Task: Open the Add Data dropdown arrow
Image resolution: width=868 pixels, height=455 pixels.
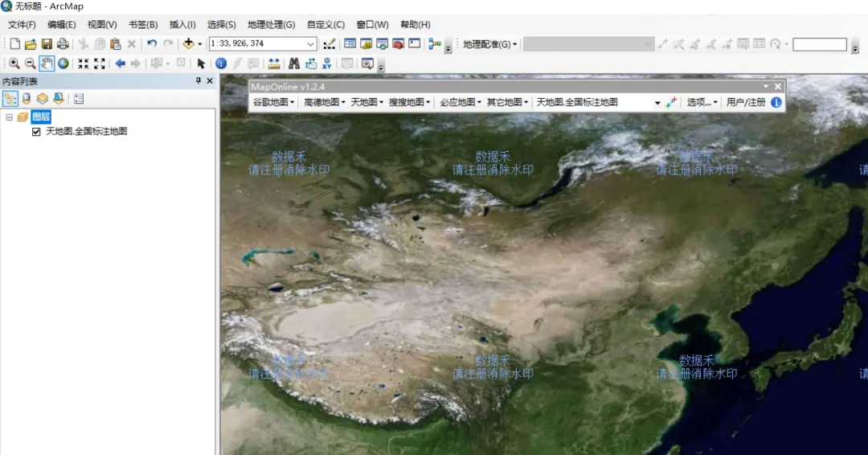Action: coord(200,44)
